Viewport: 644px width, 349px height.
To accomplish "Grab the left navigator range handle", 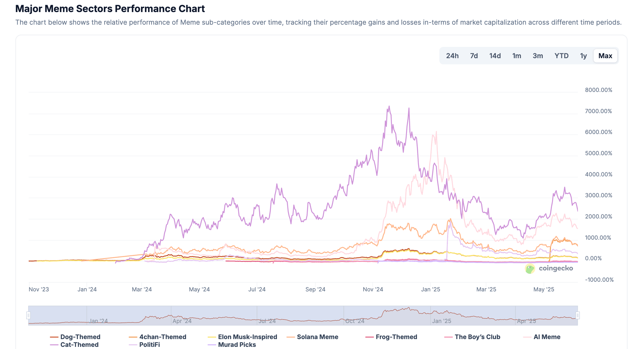I will (x=28, y=315).
